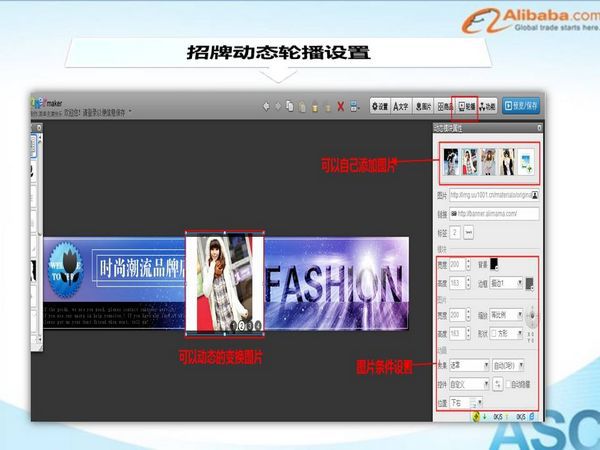Open the gray border color swatch

tap(529, 284)
